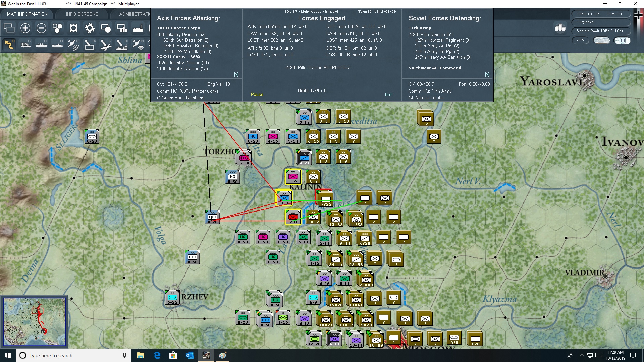Exit the combat results window

[389, 94]
